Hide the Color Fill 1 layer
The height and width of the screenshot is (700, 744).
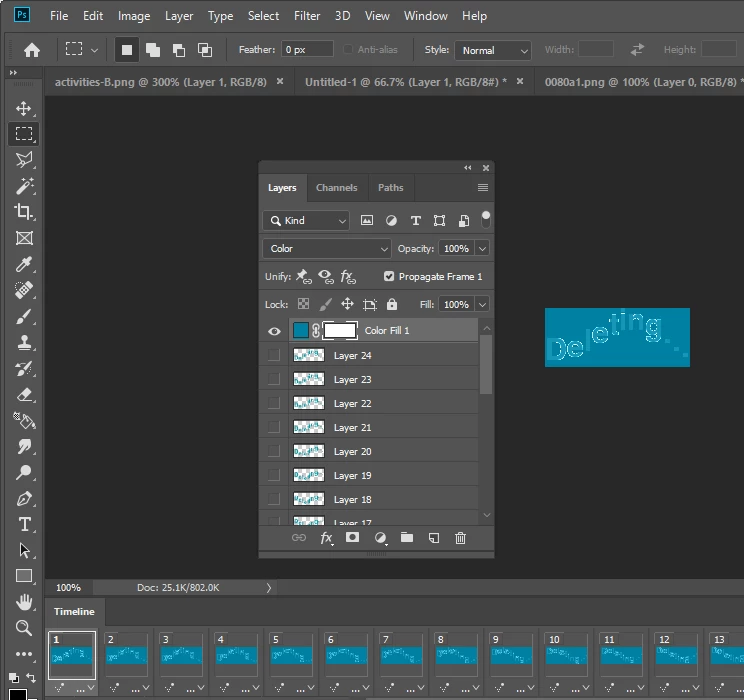coord(274,331)
